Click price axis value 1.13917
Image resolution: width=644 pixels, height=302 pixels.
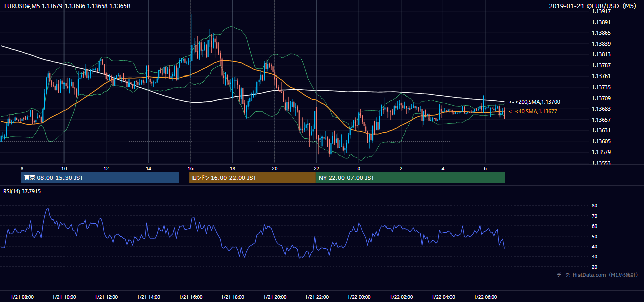(x=601, y=11)
